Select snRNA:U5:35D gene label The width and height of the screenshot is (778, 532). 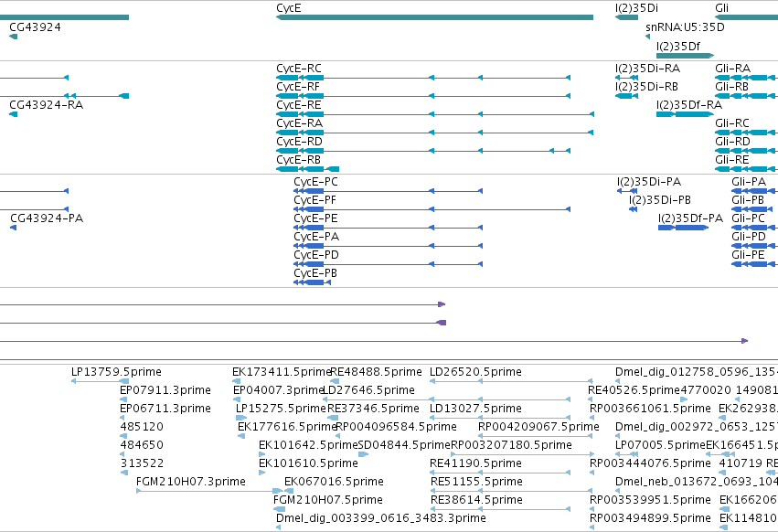click(x=685, y=27)
